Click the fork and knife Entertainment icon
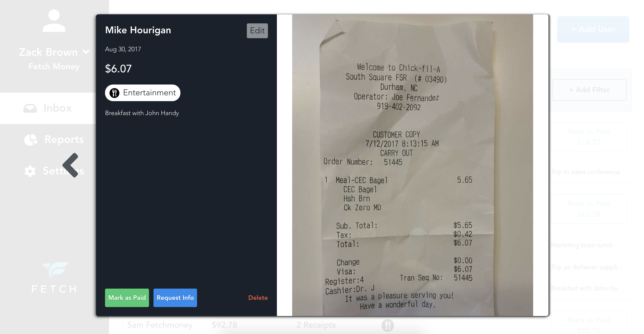 (114, 93)
